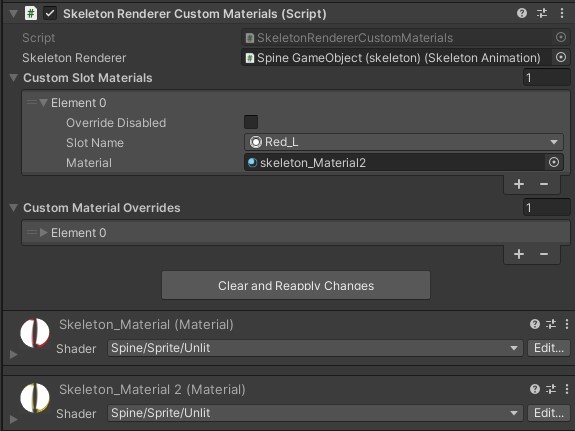The image size is (575, 431).
Task: Open more options for Skeleton_Material (Material)
Action: coord(567,324)
